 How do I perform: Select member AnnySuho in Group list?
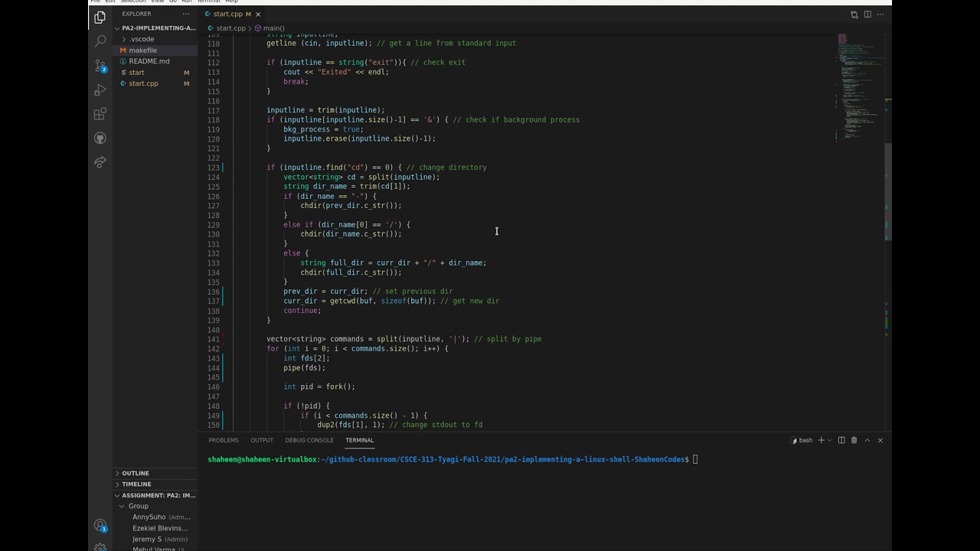coord(155,517)
